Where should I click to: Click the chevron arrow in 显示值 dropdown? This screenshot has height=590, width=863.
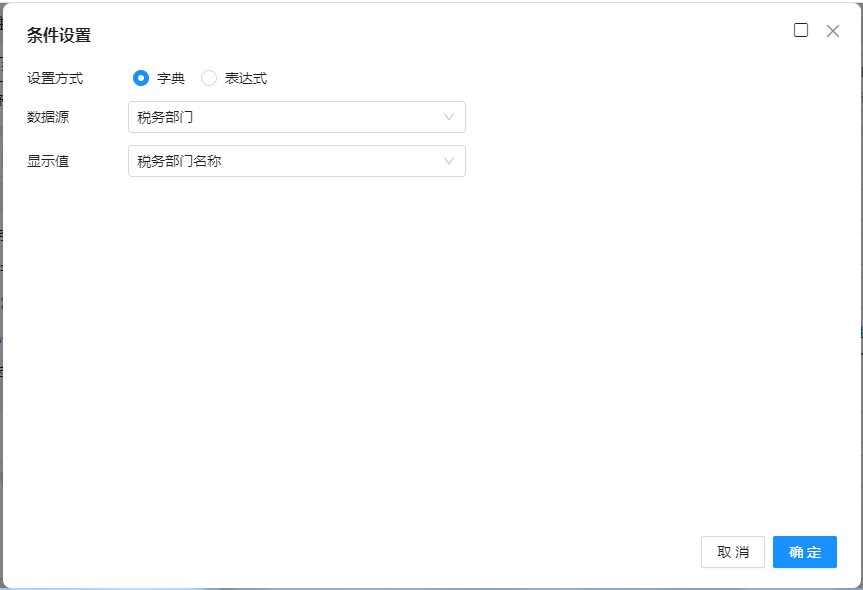449,161
